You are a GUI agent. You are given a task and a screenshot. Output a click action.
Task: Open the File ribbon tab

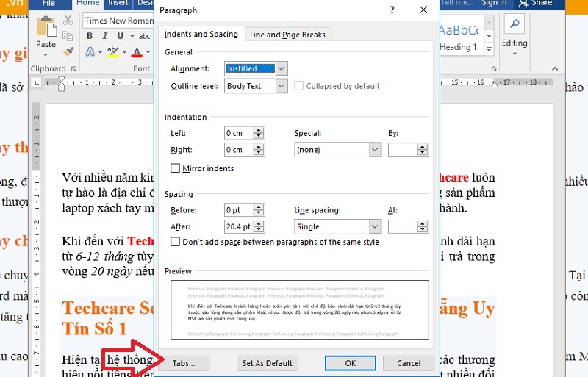49,4
